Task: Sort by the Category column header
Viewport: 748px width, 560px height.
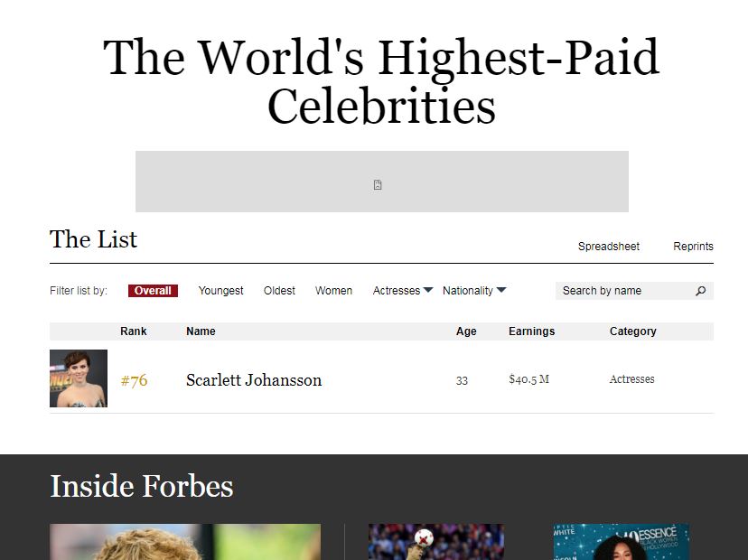Action: [x=632, y=331]
